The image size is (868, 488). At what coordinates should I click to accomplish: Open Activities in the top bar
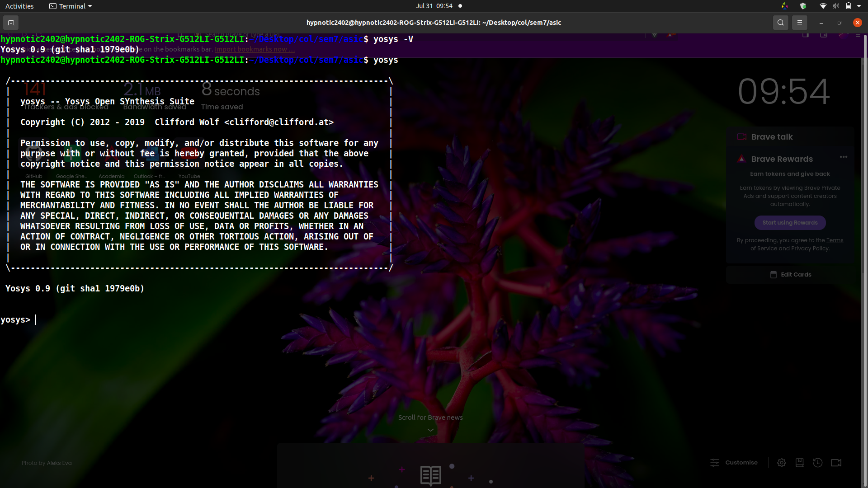pos(19,6)
